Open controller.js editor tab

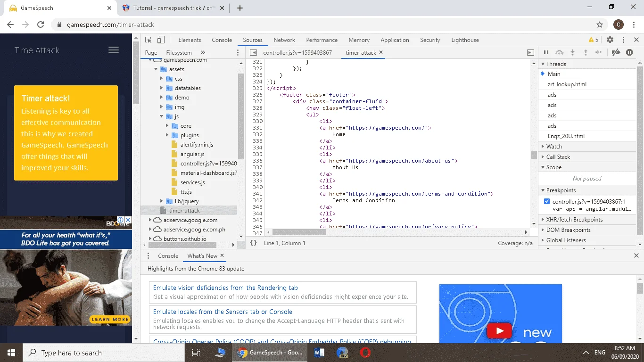(297, 53)
